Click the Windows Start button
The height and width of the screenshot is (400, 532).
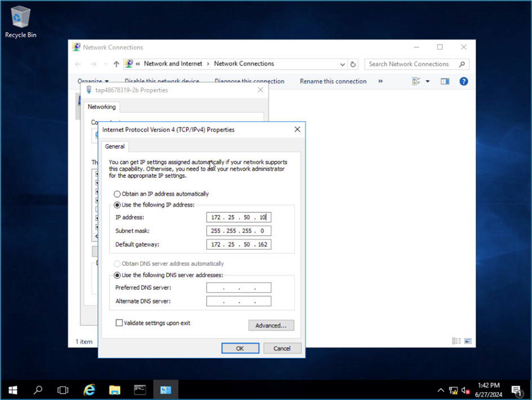12,390
